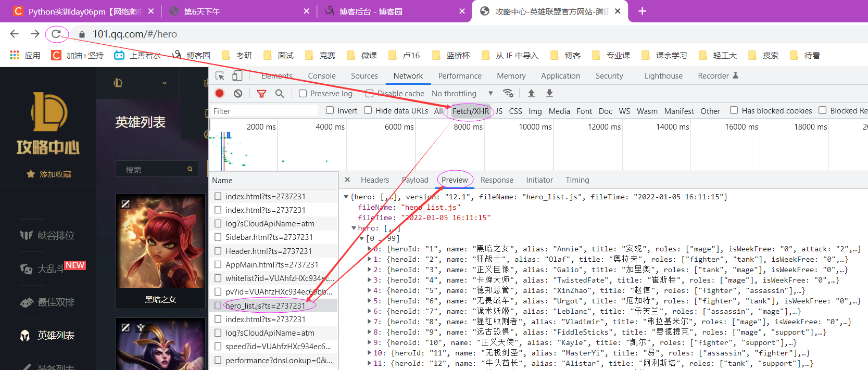Expand hero entry 2 Galio
Viewport: 868px width, 370px height.
point(370,270)
